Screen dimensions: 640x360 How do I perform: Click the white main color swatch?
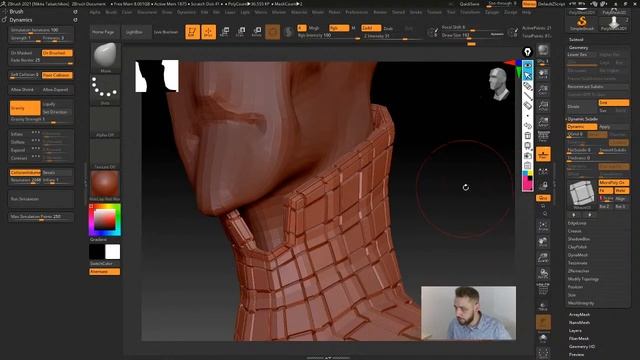click(x=113, y=252)
